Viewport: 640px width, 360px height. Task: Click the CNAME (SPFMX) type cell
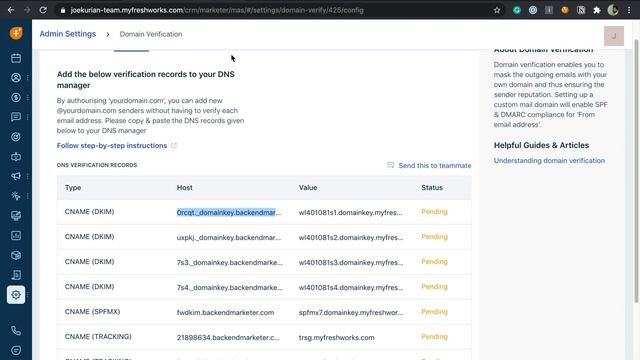[x=92, y=311]
